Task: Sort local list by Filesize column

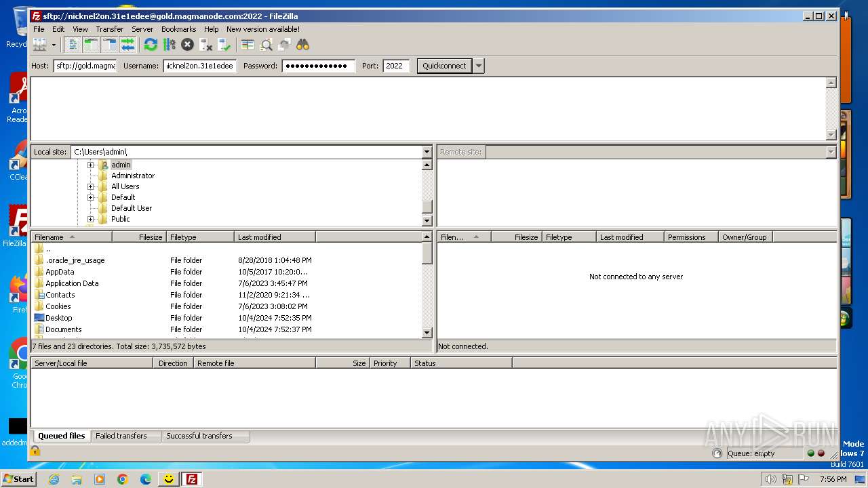Action: click(139, 237)
